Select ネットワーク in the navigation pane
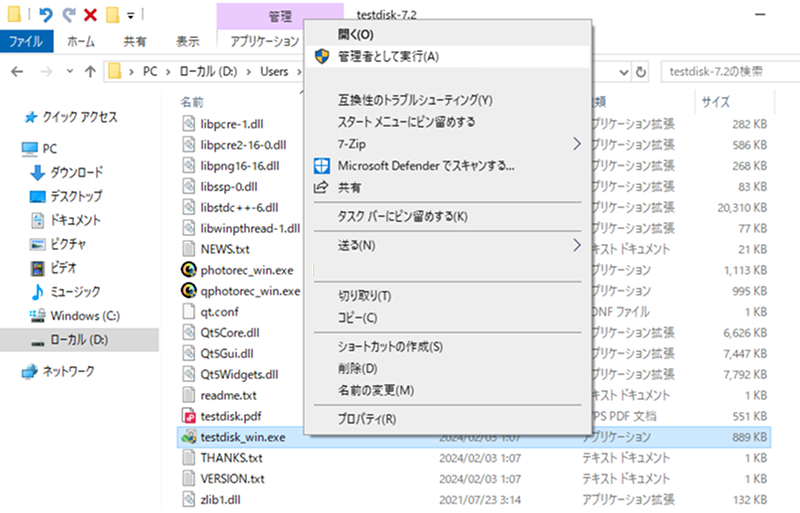Image resolution: width=800 pixels, height=513 pixels. 58,371
